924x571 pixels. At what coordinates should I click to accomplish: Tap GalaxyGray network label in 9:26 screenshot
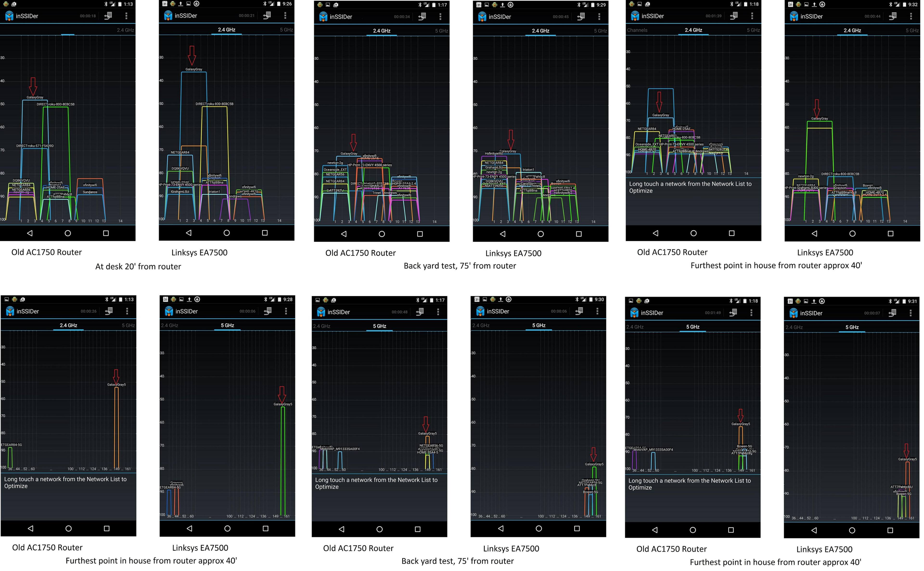[194, 69]
